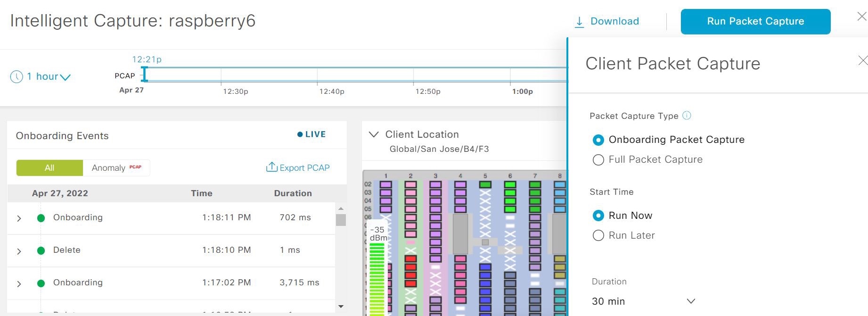This screenshot has height=316, width=868.
Task: Click the events list scroll up arrow
Action: [x=341, y=208]
